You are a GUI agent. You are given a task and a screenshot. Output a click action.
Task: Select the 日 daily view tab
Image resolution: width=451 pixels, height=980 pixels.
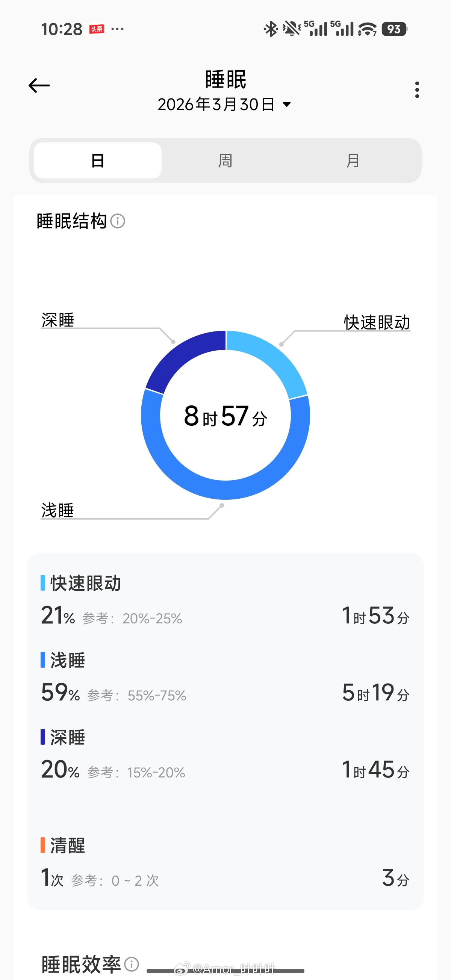point(98,160)
